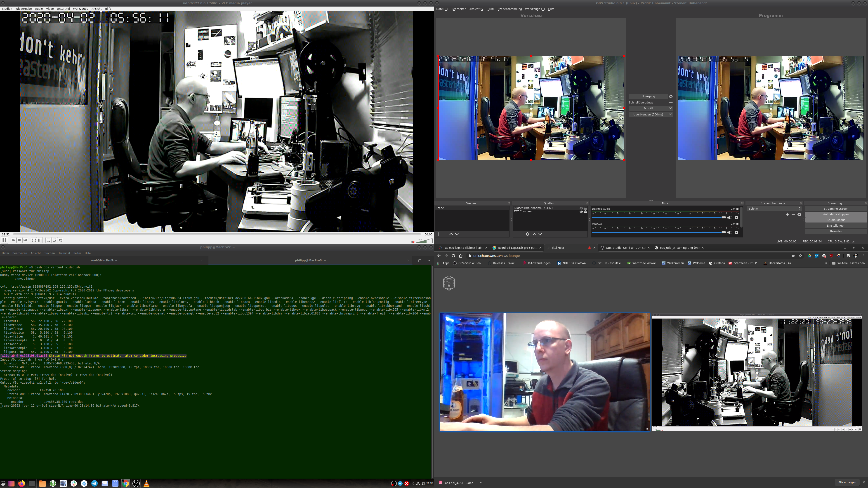
Task: Expand the Schnitt quick transition dropdown
Action: (x=670, y=108)
